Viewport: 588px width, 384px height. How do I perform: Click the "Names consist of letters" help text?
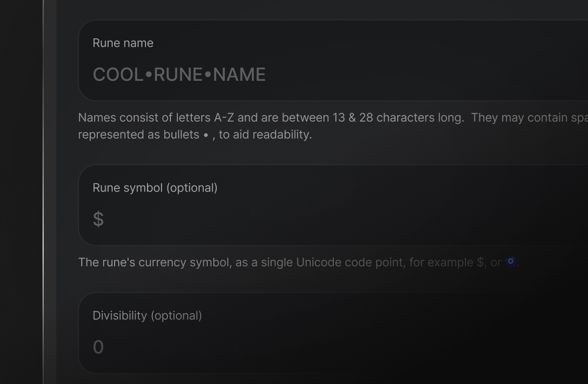coord(145,118)
